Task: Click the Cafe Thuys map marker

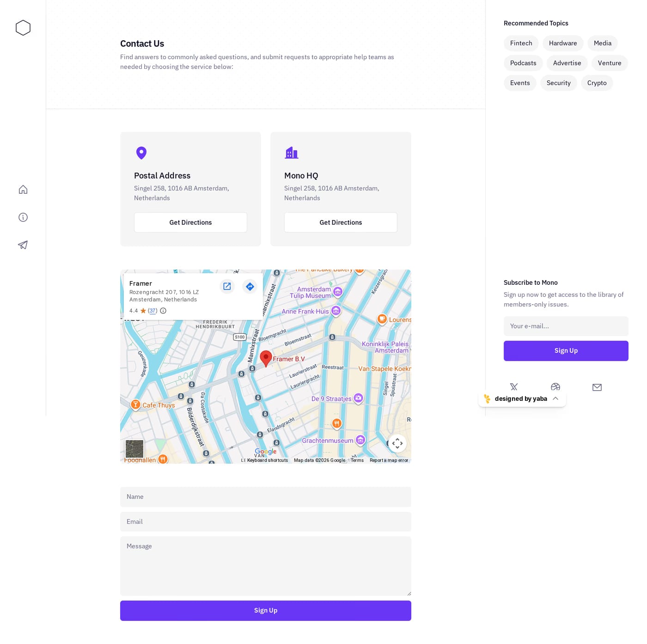Action: point(135,405)
